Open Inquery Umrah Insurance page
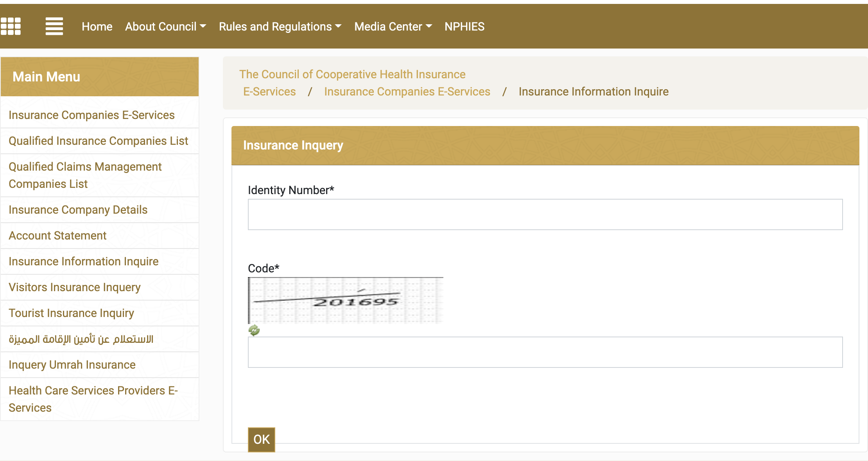 pos(72,365)
